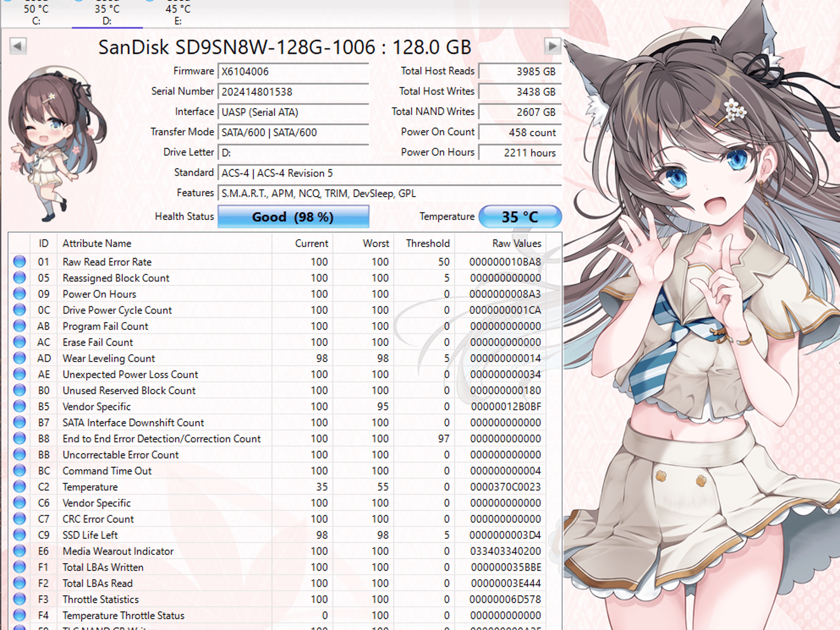Select raw value 0000370C0023 for Temperature
Screen dimensions: 840x630
tap(505, 487)
